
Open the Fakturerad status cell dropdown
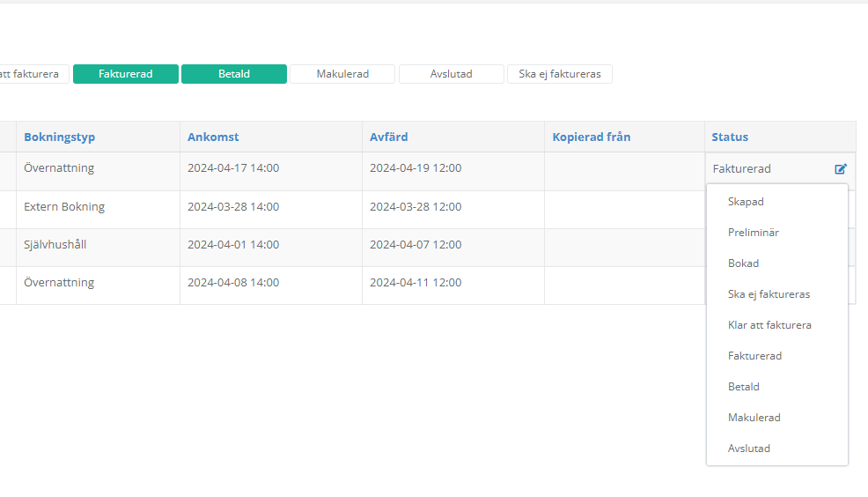[766, 169]
